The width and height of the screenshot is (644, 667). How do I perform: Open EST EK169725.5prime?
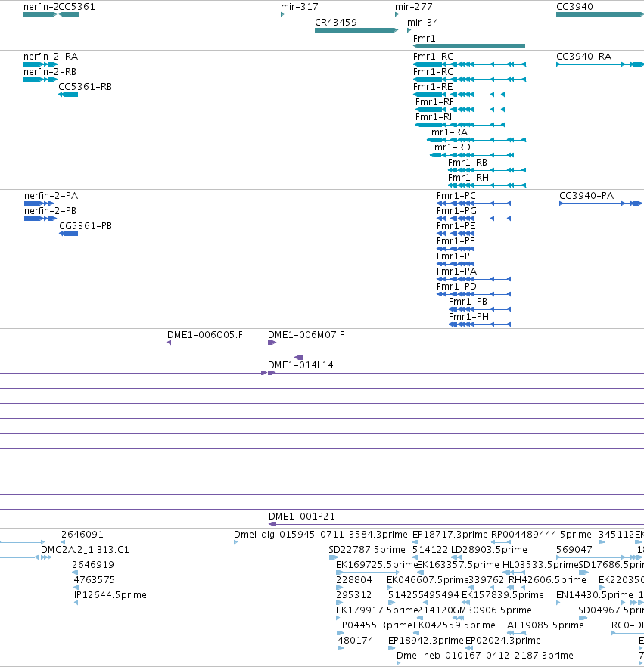point(368,572)
